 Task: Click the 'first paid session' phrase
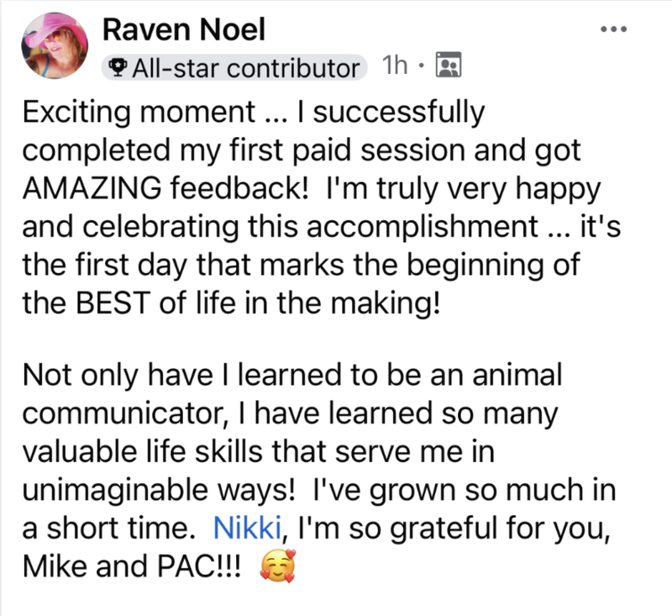pyautogui.click(x=347, y=150)
